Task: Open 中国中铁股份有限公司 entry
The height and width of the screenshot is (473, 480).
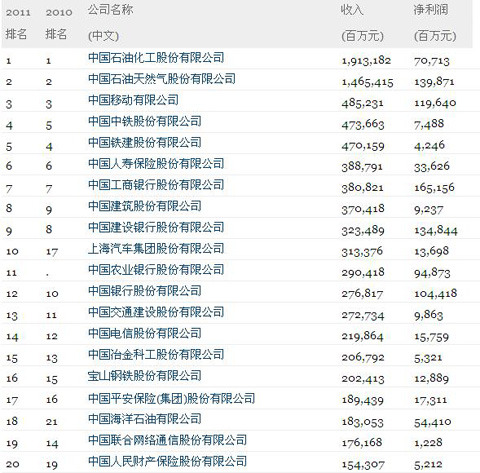Action: click(145, 121)
